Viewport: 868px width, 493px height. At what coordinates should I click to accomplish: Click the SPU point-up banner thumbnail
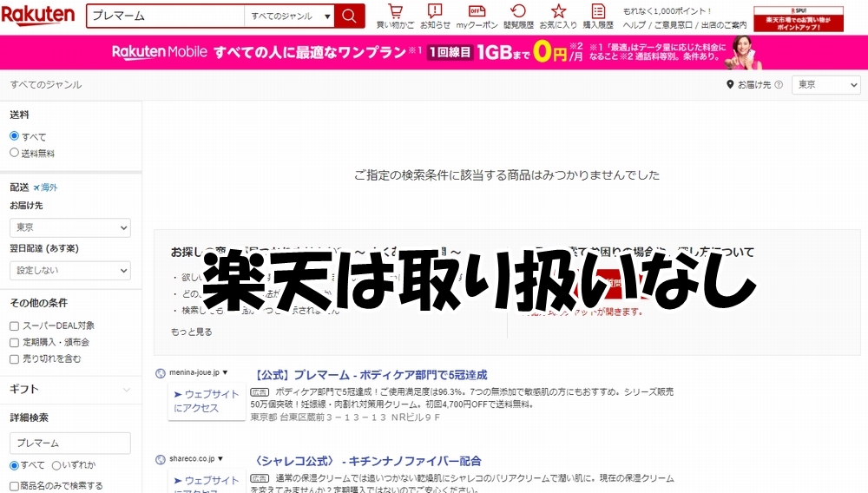(x=799, y=19)
